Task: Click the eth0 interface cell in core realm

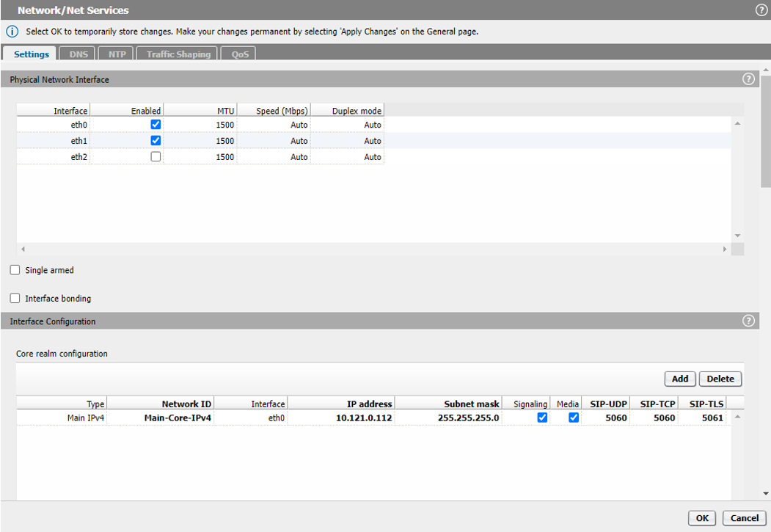Action: click(x=252, y=418)
